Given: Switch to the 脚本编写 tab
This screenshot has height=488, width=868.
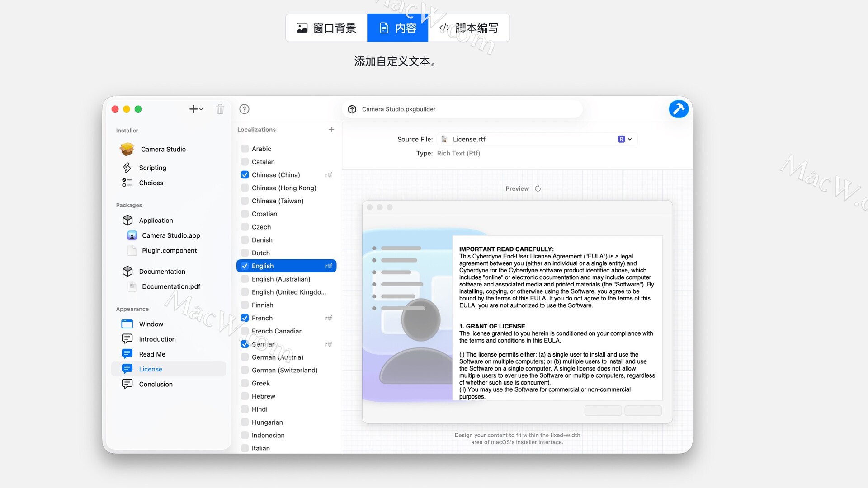Looking at the screenshot, I should (469, 28).
